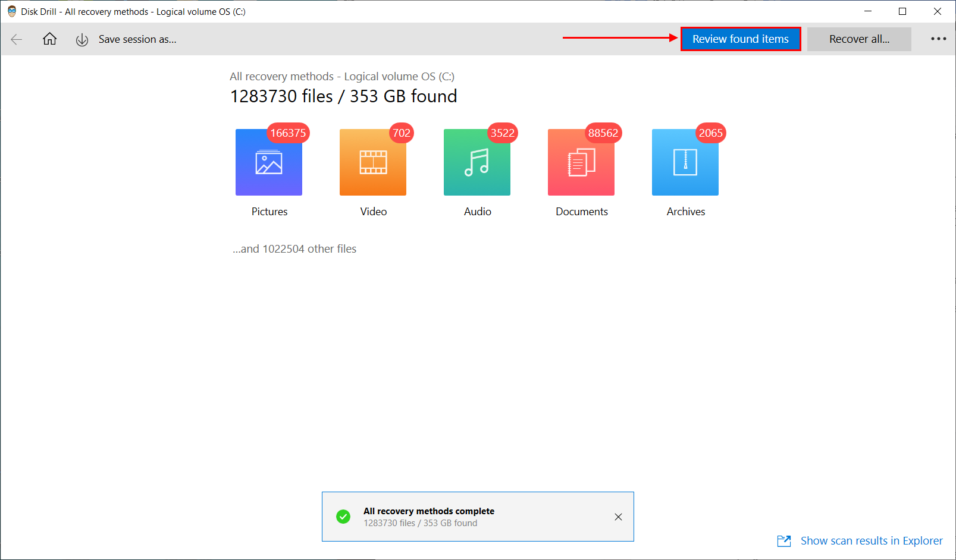
Task: Click the Disk Drill app icon in title bar
Action: tap(11, 11)
